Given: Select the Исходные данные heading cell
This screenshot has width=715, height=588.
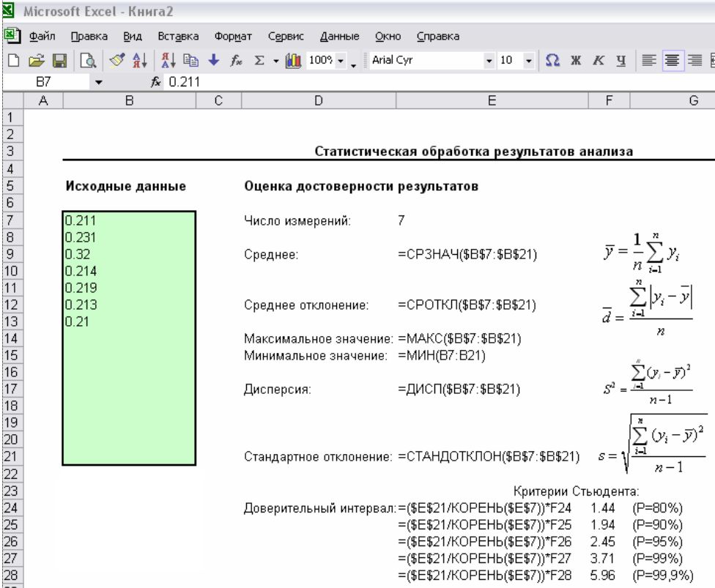Looking at the screenshot, I should [130, 187].
